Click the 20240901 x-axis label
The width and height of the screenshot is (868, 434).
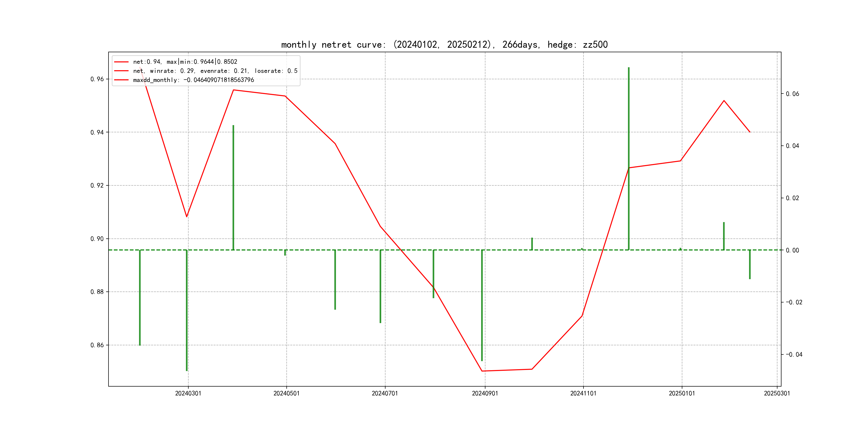pyautogui.click(x=485, y=393)
